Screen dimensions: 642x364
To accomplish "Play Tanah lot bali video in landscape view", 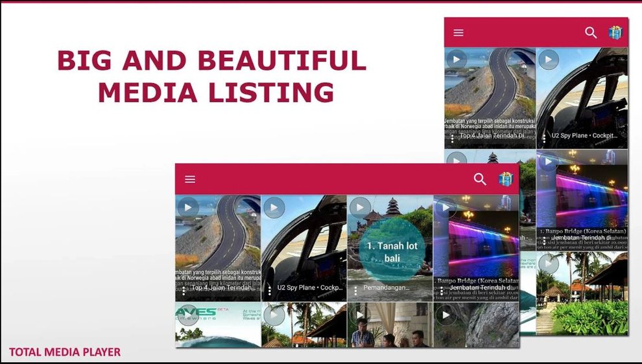I will click(360, 208).
